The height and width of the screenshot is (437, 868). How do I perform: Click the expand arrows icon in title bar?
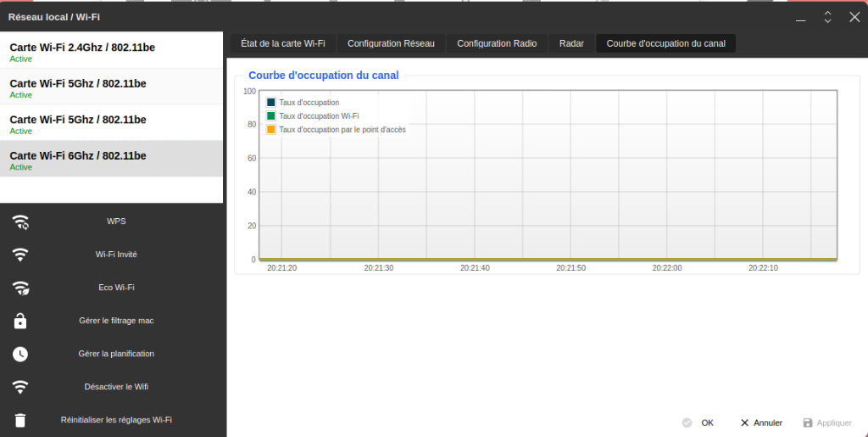pyautogui.click(x=828, y=17)
